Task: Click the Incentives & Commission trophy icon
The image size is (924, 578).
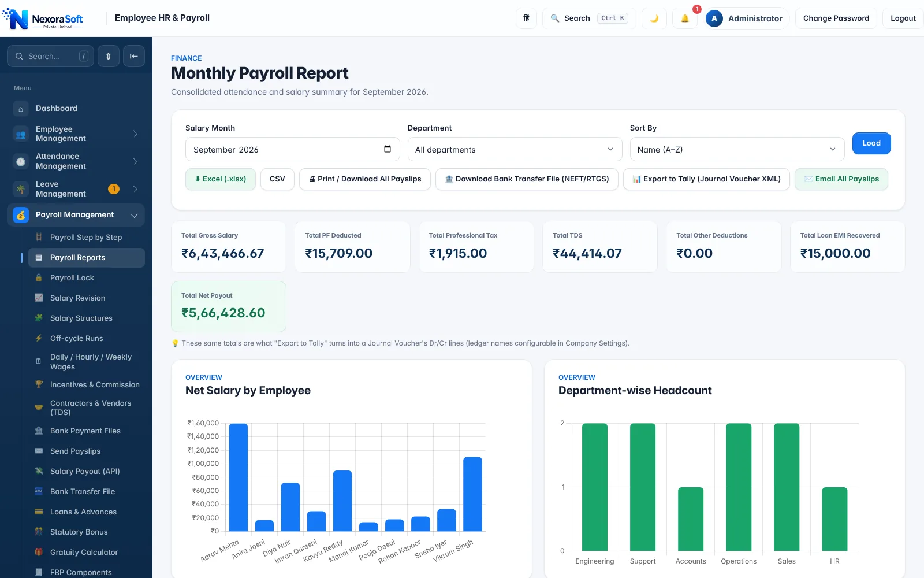Action: coord(39,384)
